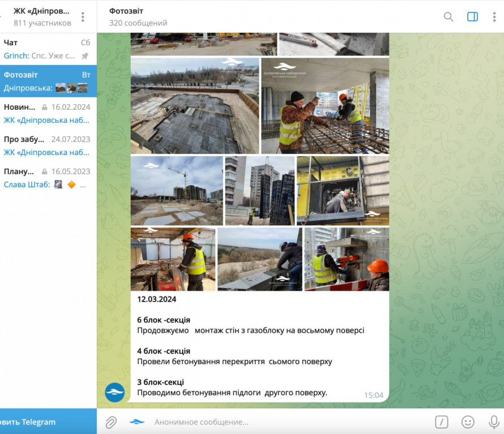Click the microphone voice message icon
This screenshot has height=434, width=504.
[x=494, y=422]
